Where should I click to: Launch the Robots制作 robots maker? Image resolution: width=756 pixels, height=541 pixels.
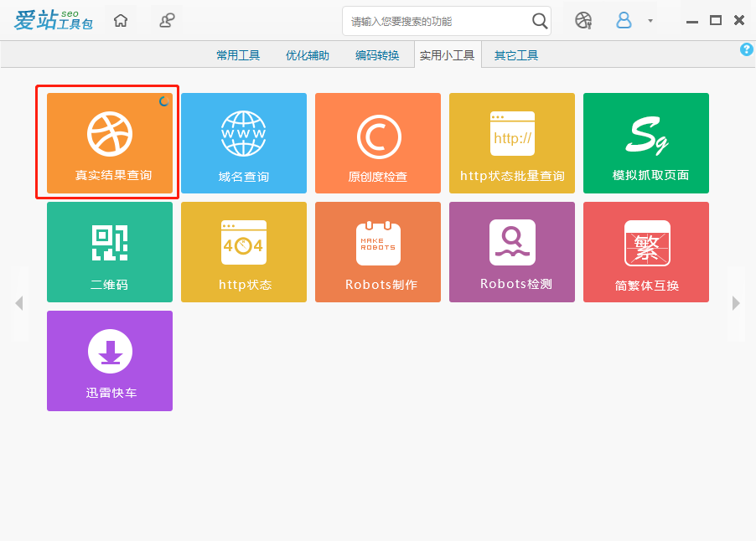pyautogui.click(x=377, y=251)
